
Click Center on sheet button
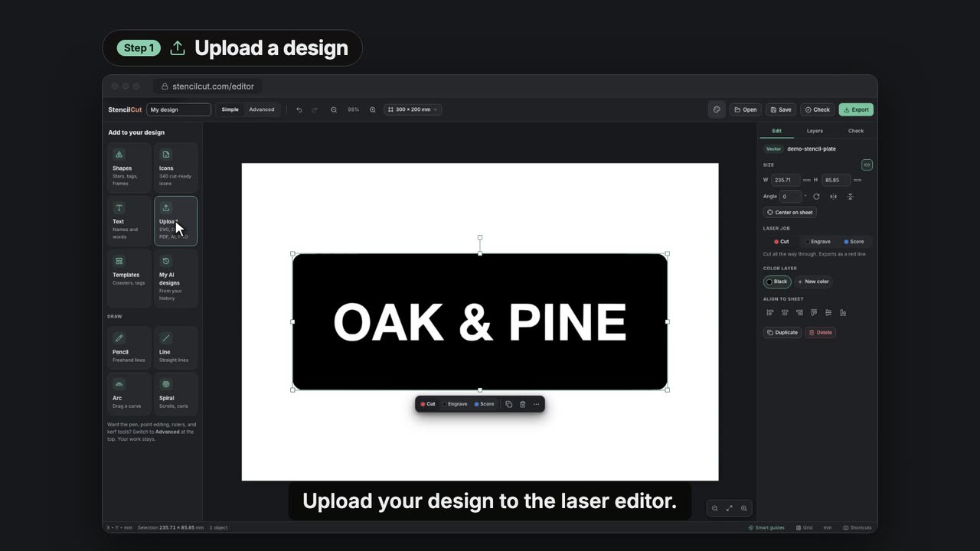point(790,212)
